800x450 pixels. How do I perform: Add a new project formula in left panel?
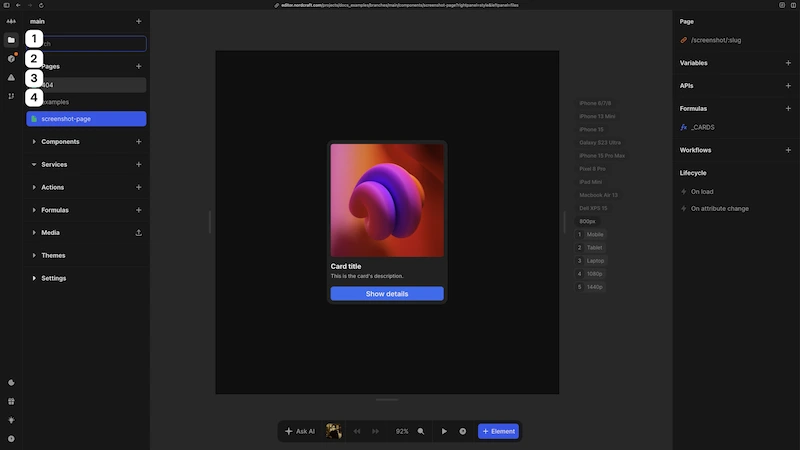(x=138, y=210)
